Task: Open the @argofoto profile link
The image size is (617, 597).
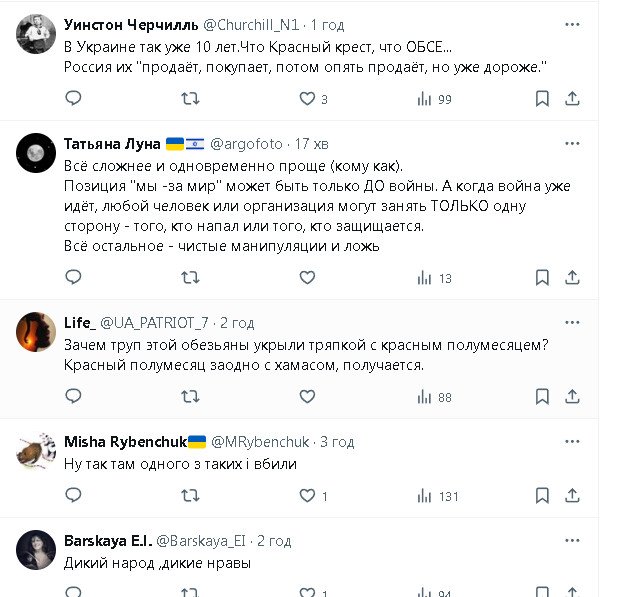Action: click(x=245, y=143)
